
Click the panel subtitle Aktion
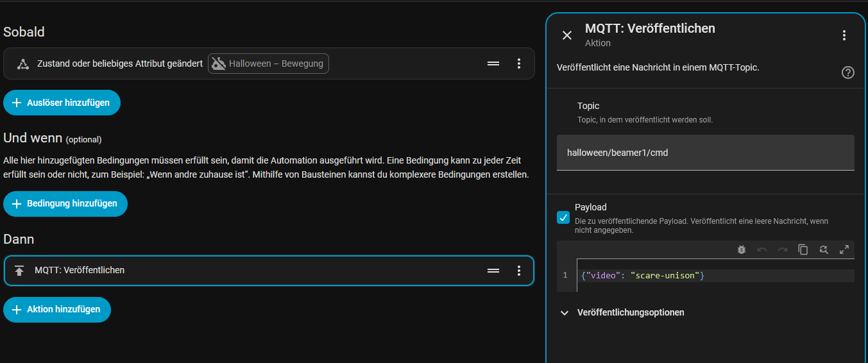(x=598, y=43)
